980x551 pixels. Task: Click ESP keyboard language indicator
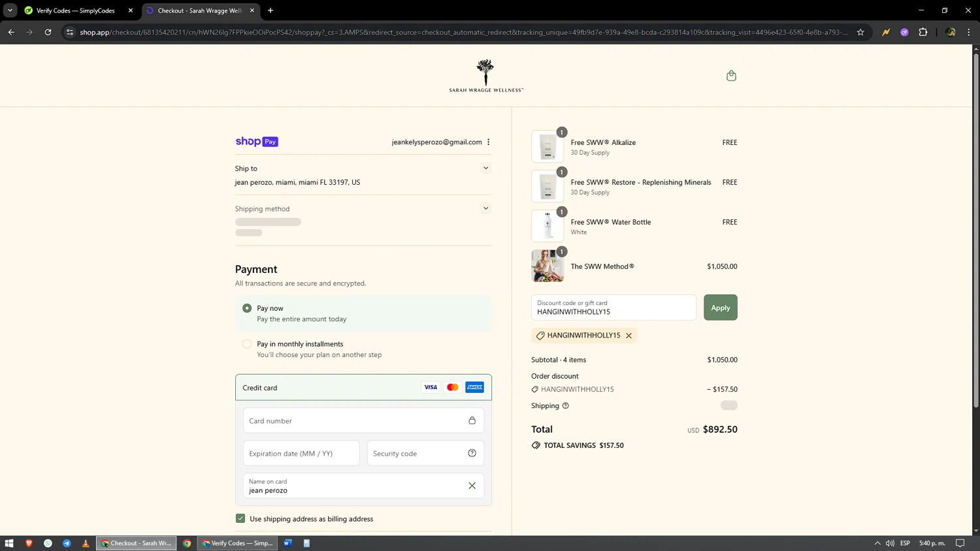pos(905,543)
